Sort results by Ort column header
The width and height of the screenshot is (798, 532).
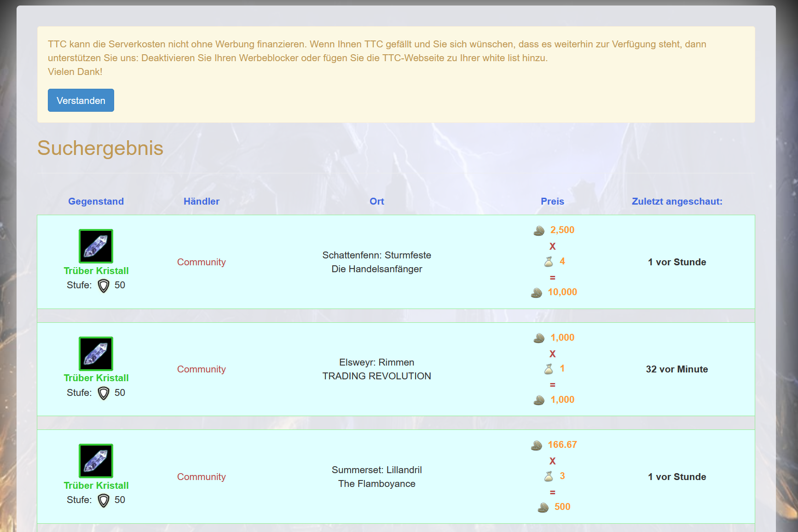376,201
